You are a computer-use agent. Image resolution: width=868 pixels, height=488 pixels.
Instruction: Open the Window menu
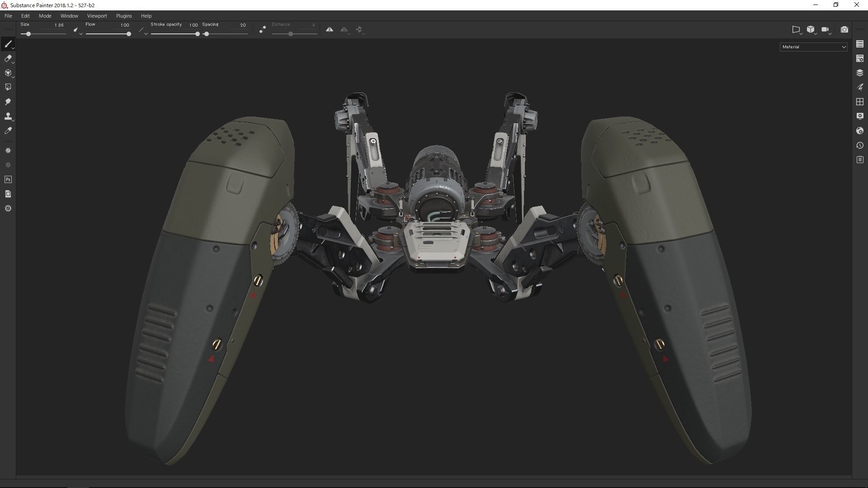(69, 16)
